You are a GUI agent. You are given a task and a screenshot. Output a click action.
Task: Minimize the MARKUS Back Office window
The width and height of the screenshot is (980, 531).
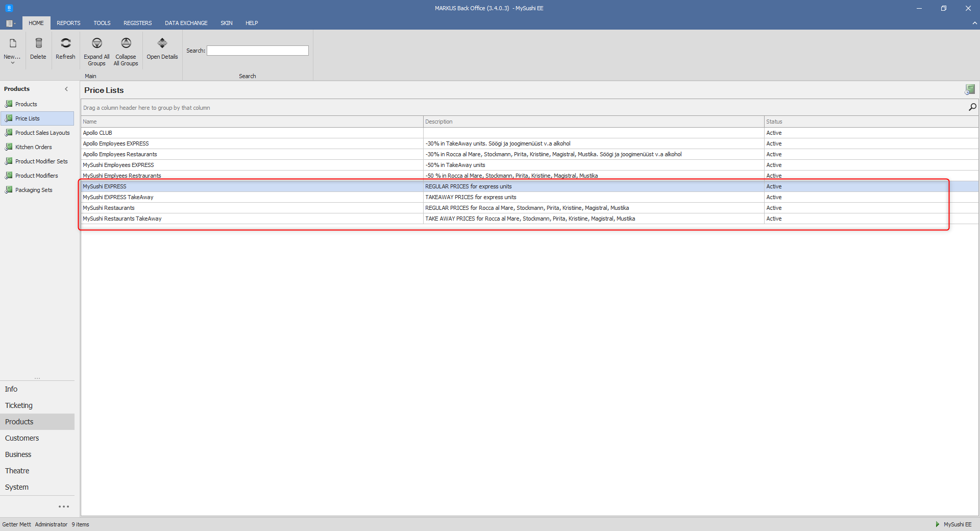(x=919, y=8)
